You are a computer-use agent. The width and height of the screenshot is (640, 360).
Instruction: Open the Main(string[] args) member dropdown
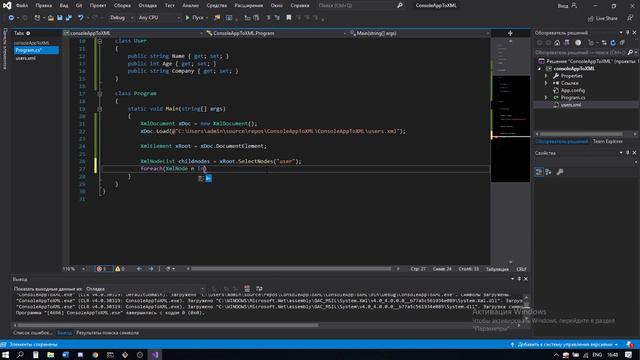click(x=420, y=33)
